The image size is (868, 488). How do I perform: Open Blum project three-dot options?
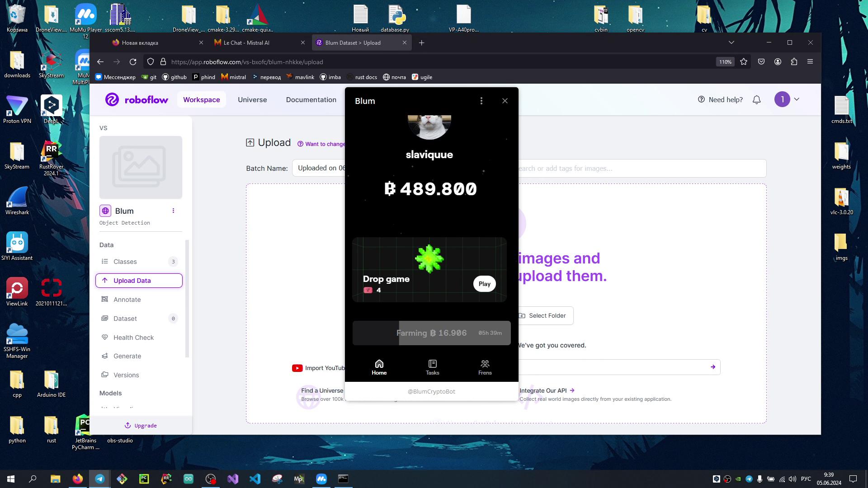[173, 211]
